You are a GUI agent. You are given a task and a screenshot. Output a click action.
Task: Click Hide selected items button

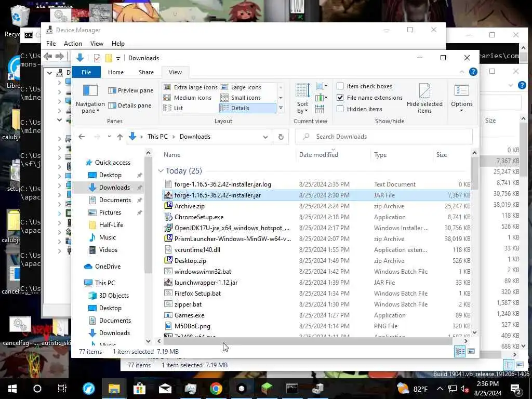tap(424, 98)
